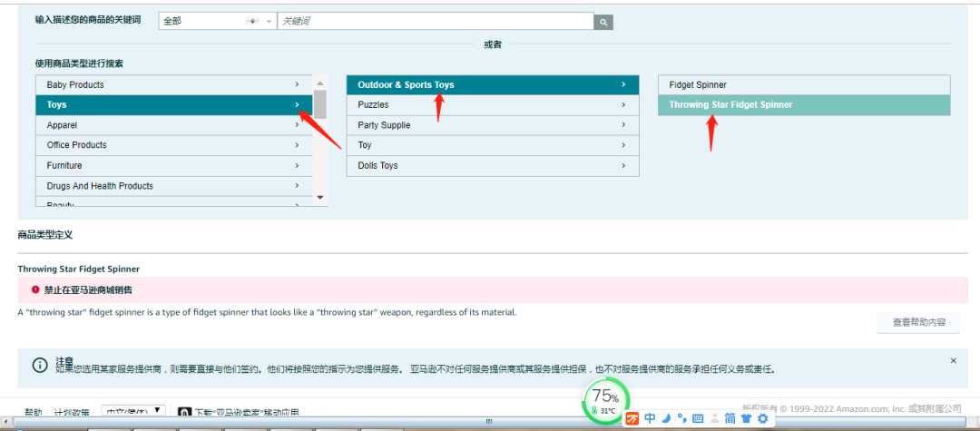Open the soft keyboard icon on IME bar

click(698, 418)
